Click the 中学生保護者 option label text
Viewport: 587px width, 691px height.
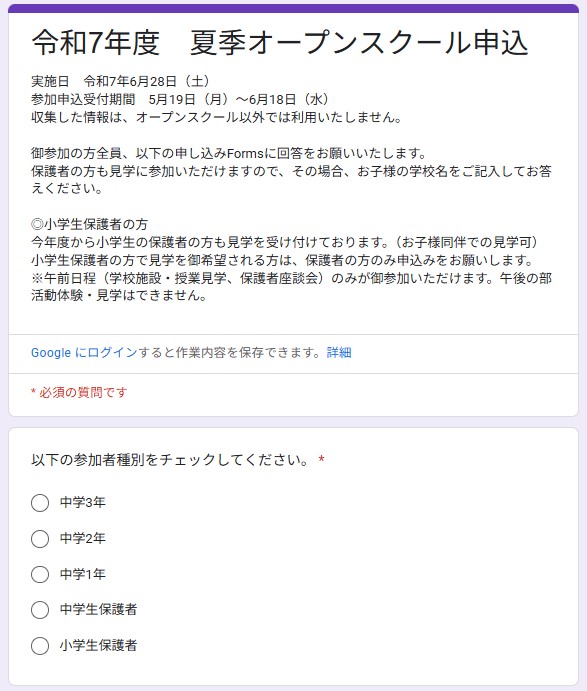tap(98, 609)
